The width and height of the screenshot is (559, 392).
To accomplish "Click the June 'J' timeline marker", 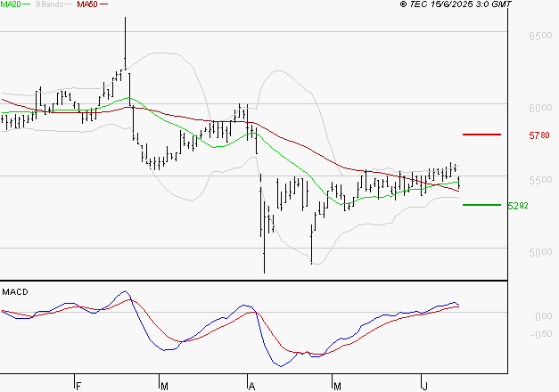I will coord(424,386).
